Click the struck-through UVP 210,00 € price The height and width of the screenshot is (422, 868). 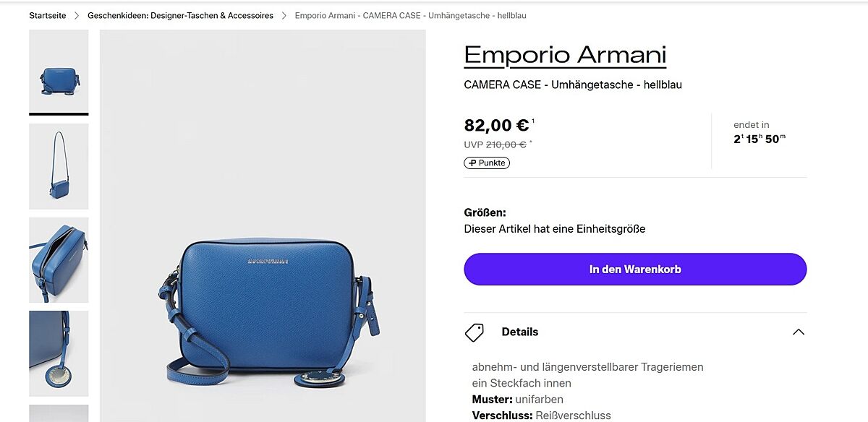[495, 145]
